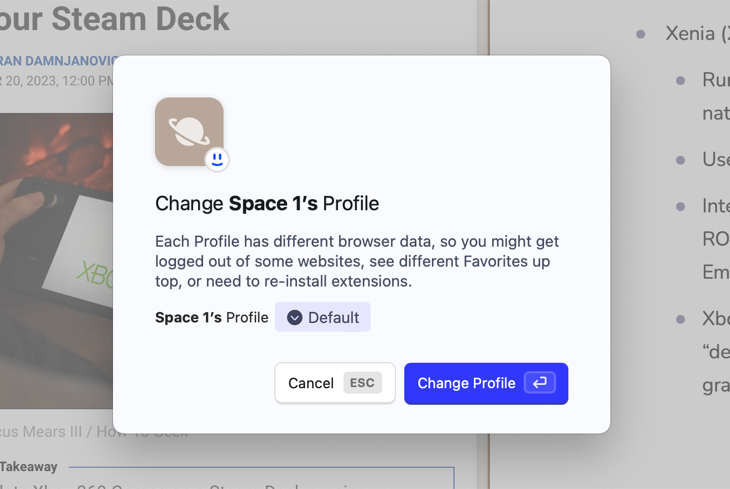Screen dimensions: 730x489
Task: Click the bullet dot beside Xenia
Action: tap(641, 34)
